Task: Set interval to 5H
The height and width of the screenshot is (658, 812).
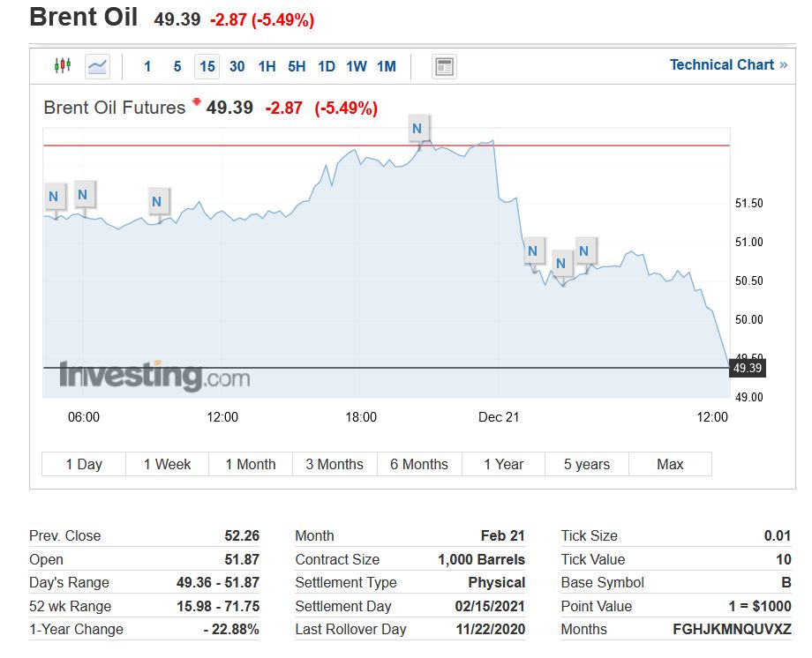Action: [x=297, y=66]
